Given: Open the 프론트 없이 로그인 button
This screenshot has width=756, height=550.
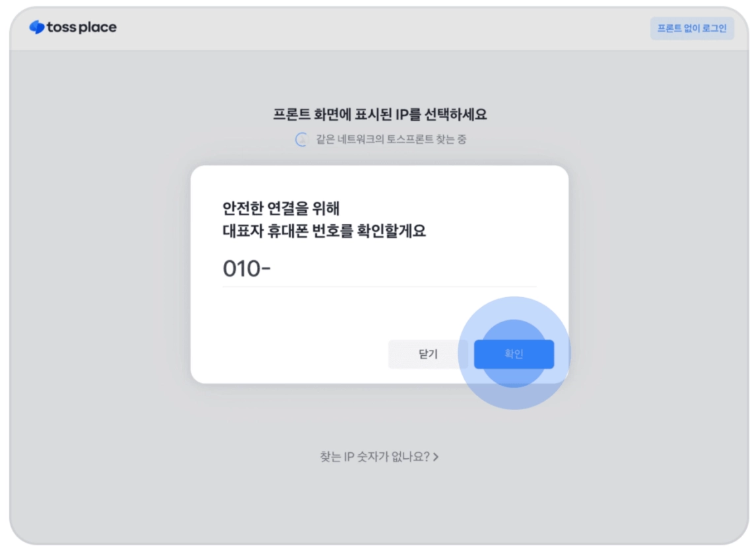Looking at the screenshot, I should [692, 28].
